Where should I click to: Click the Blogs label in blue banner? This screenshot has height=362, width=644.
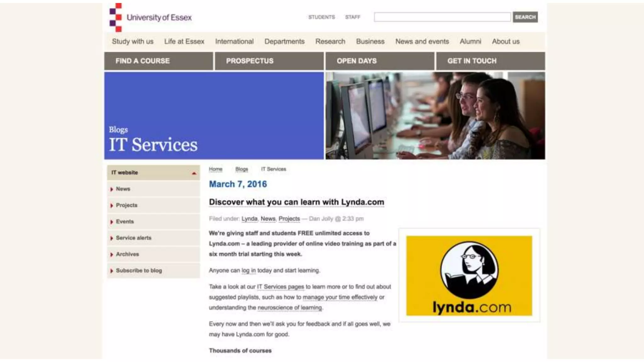point(118,130)
